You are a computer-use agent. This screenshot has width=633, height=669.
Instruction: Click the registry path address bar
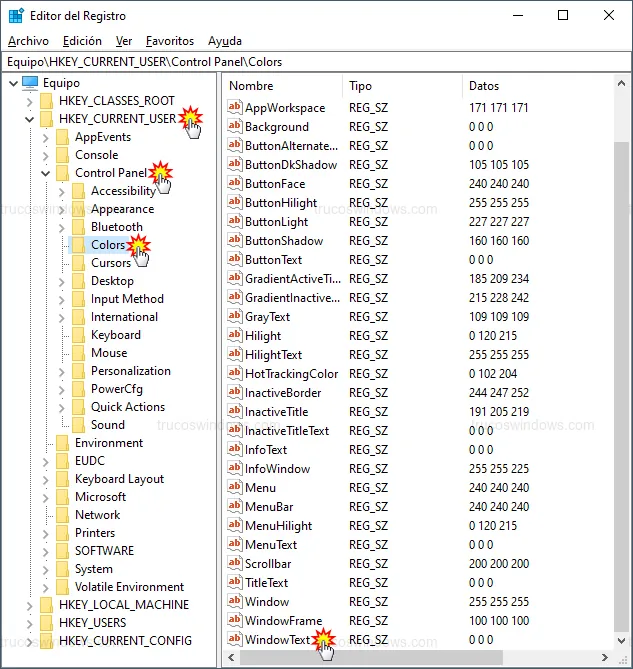tap(316, 62)
